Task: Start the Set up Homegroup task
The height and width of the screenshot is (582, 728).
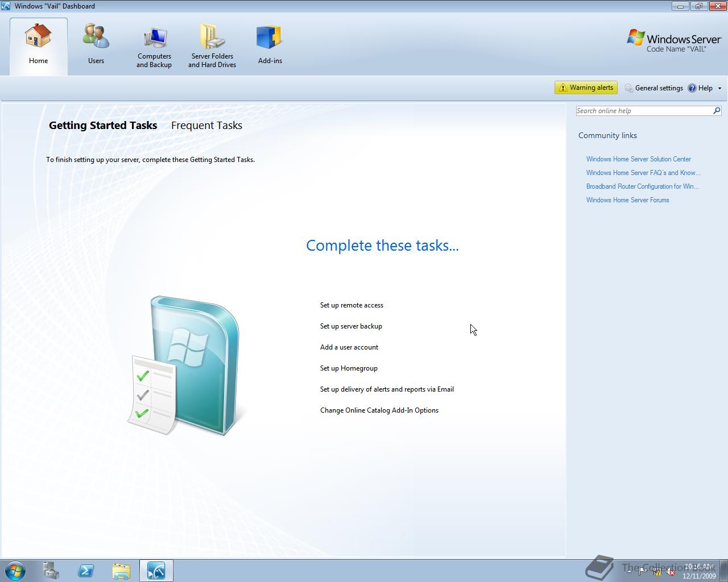Action: pos(349,368)
